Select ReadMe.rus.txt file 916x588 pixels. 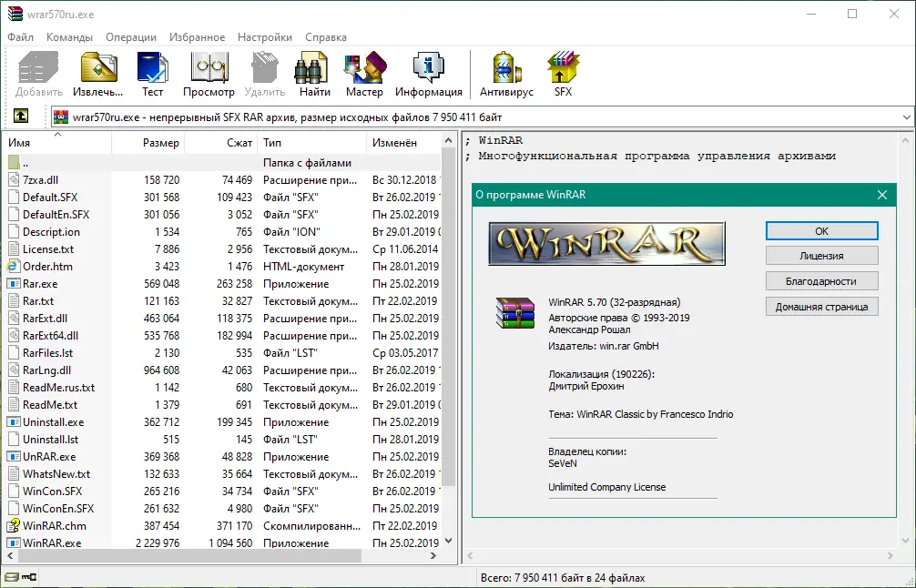pyautogui.click(x=224, y=387)
